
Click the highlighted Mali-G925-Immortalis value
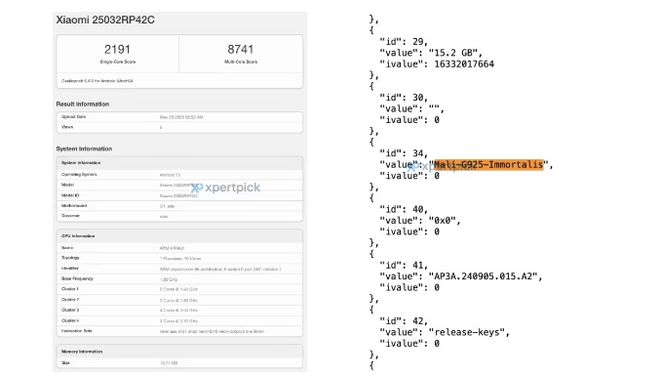(x=489, y=165)
